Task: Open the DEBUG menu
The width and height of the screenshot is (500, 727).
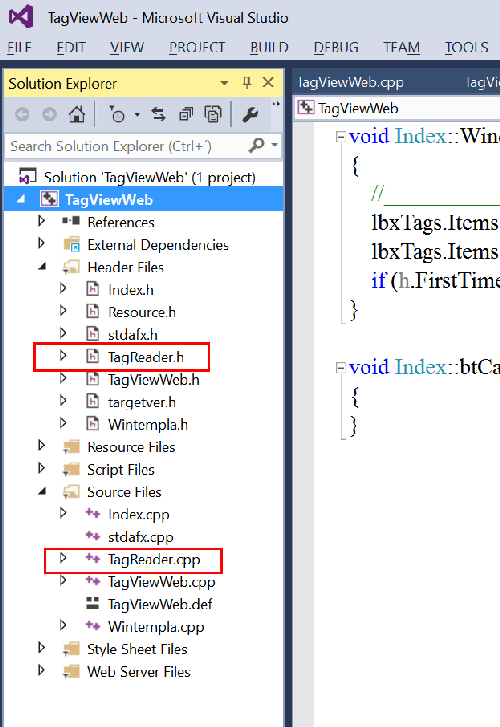Action: pos(336,47)
